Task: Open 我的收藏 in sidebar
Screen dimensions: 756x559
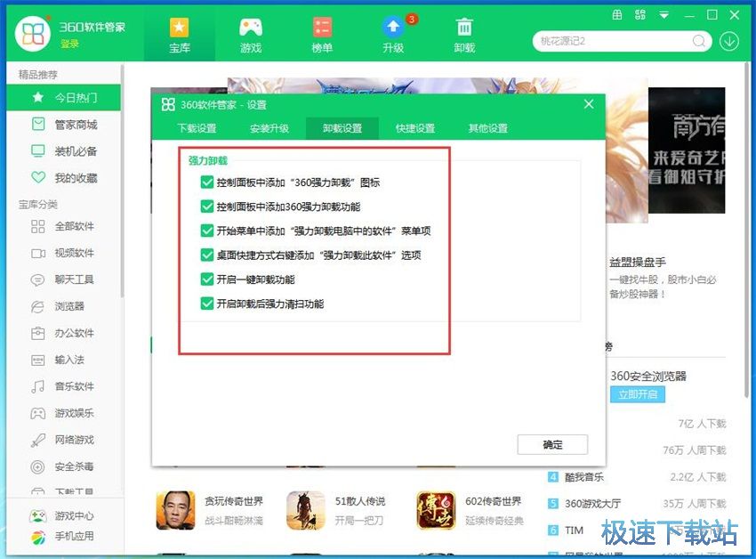Action: pos(64,178)
